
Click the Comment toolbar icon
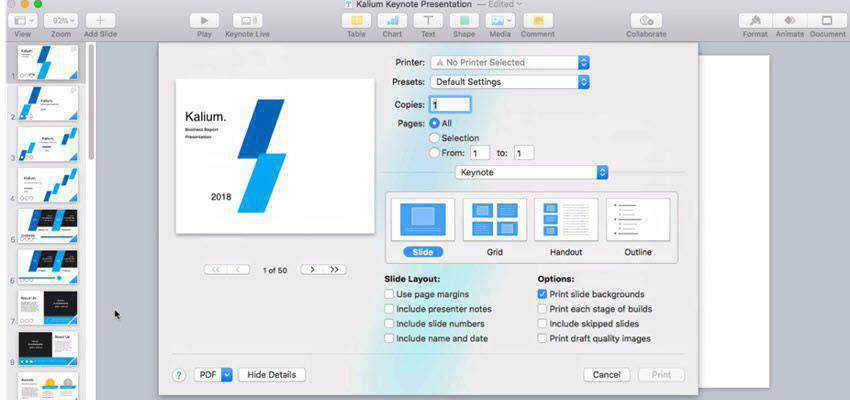538,21
